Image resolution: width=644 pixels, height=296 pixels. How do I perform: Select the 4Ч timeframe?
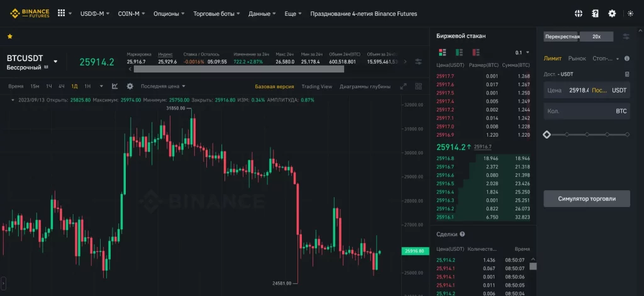(x=62, y=86)
